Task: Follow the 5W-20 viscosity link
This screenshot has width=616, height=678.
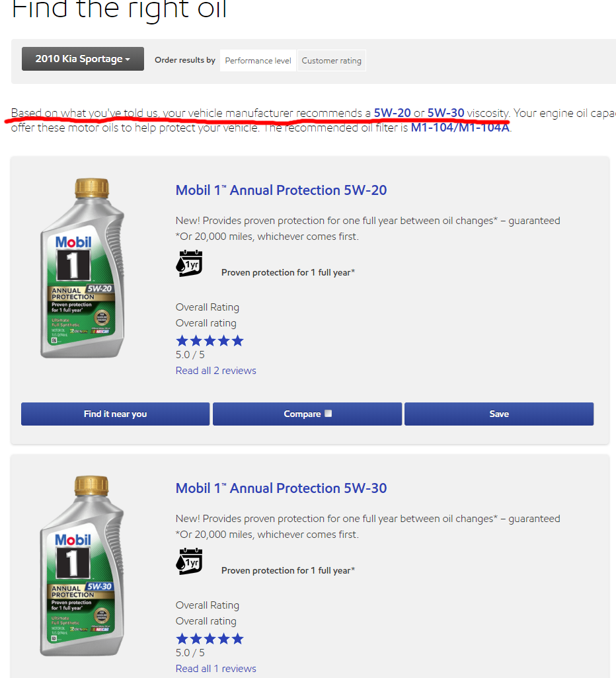Action: pos(392,113)
